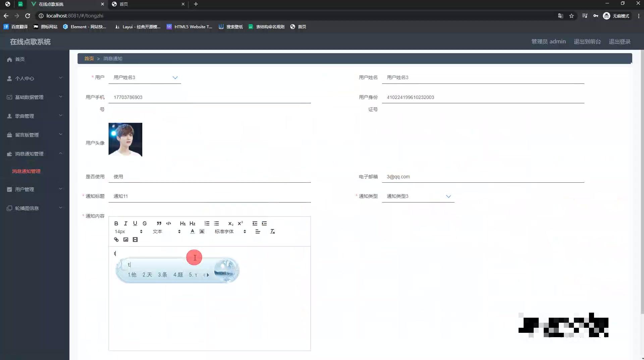Choose IME candidate 3.条
644x360 pixels.
(163, 275)
